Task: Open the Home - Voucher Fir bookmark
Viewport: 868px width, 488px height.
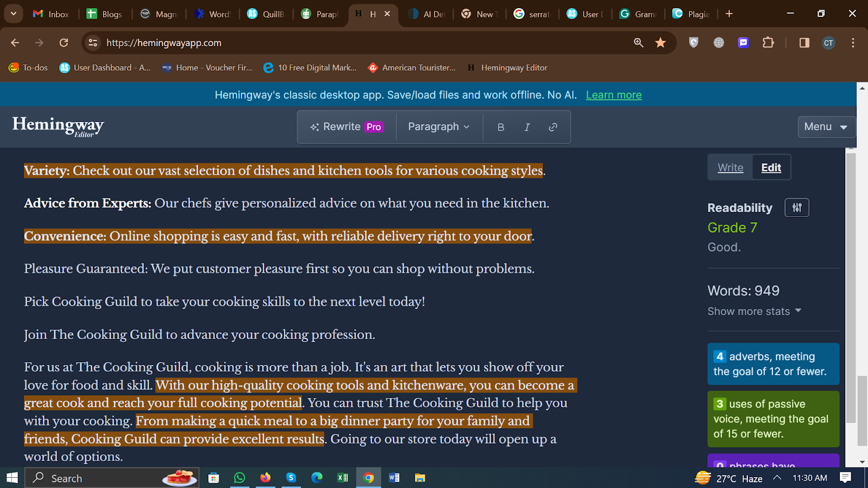Action: (x=207, y=68)
